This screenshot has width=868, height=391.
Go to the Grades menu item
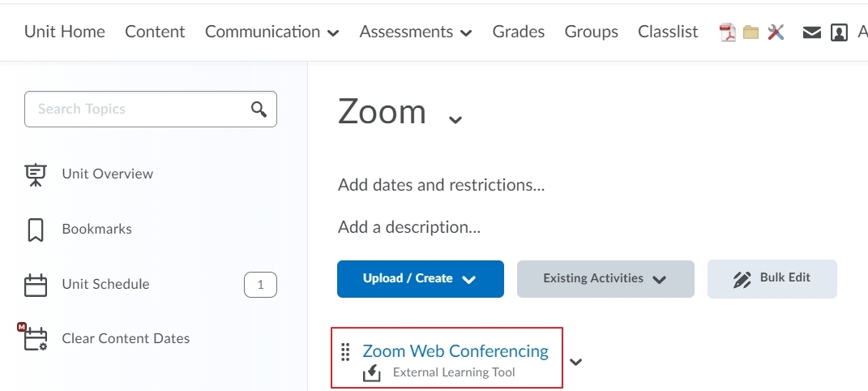click(519, 32)
